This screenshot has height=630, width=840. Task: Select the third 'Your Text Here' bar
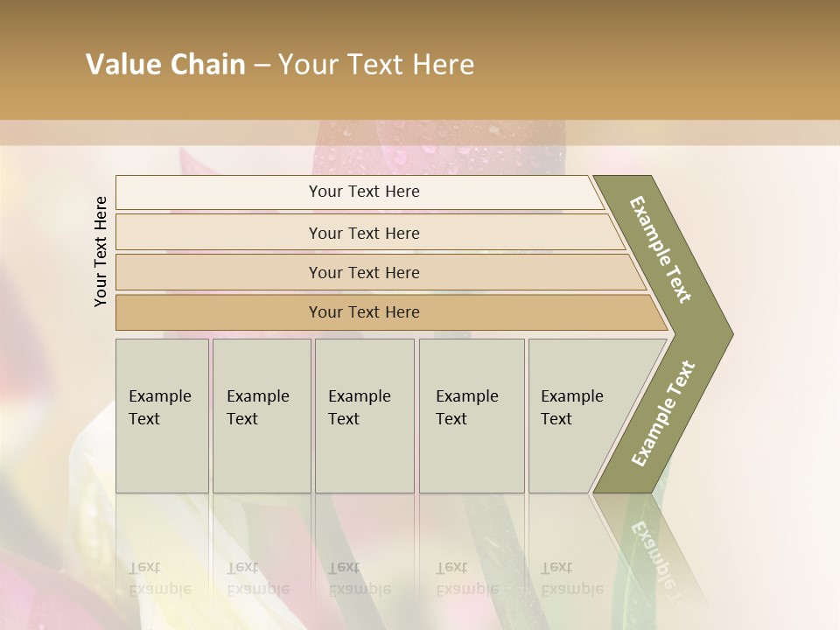point(363,272)
